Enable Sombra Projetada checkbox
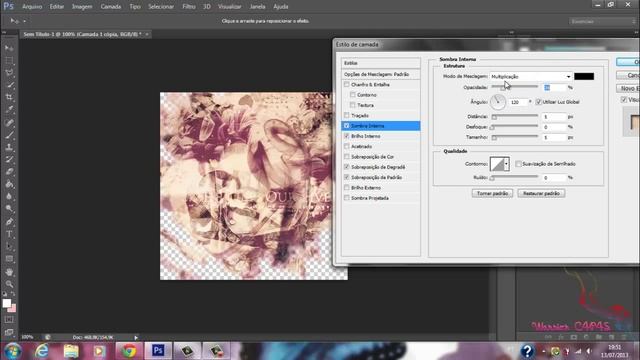 click(347, 198)
